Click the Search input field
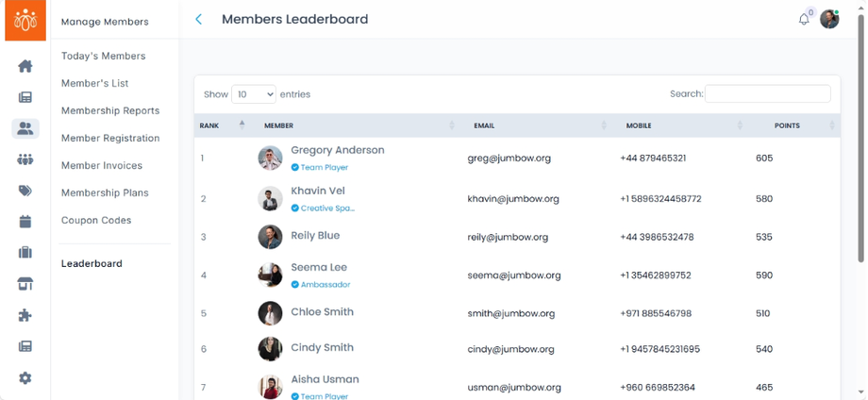The width and height of the screenshot is (868, 400). point(767,94)
